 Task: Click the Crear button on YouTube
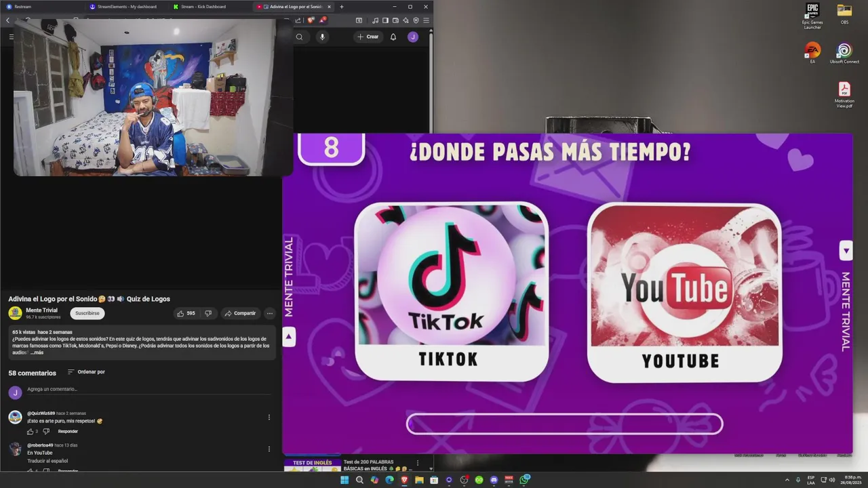[368, 37]
